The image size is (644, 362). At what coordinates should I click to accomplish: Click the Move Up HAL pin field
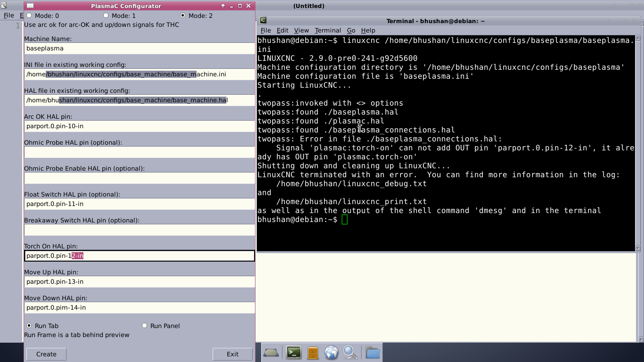pyautogui.click(x=140, y=281)
